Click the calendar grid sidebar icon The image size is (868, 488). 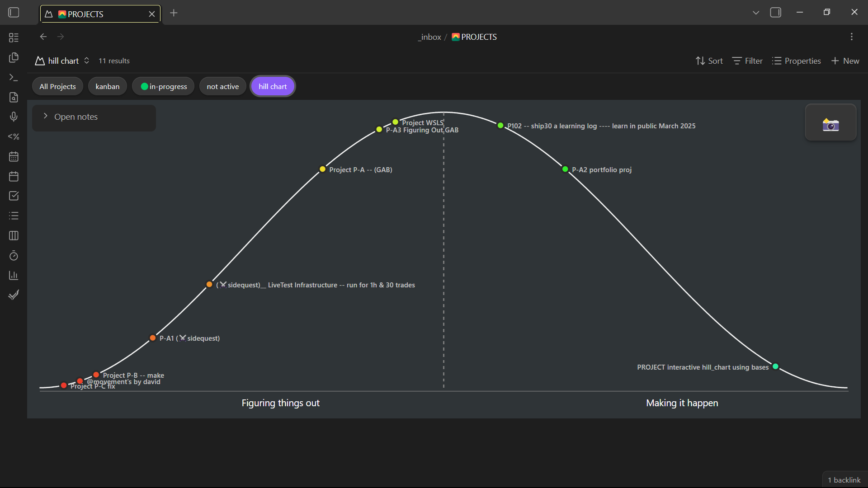14,157
